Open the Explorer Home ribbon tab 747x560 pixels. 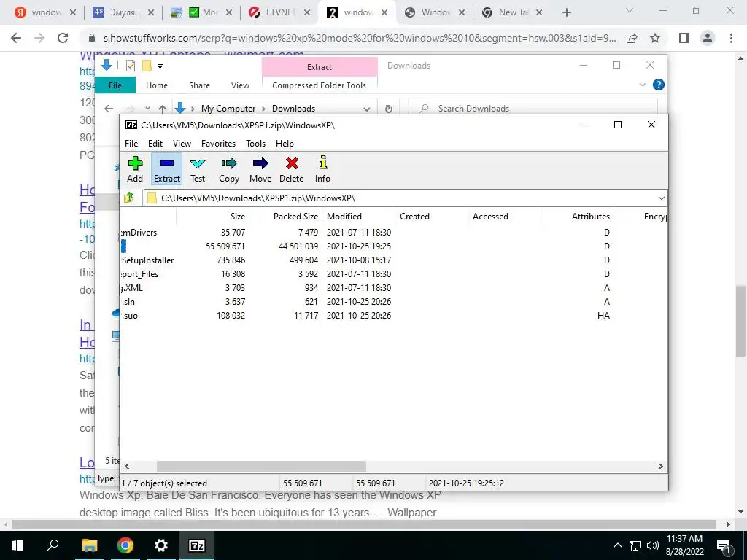157,85
